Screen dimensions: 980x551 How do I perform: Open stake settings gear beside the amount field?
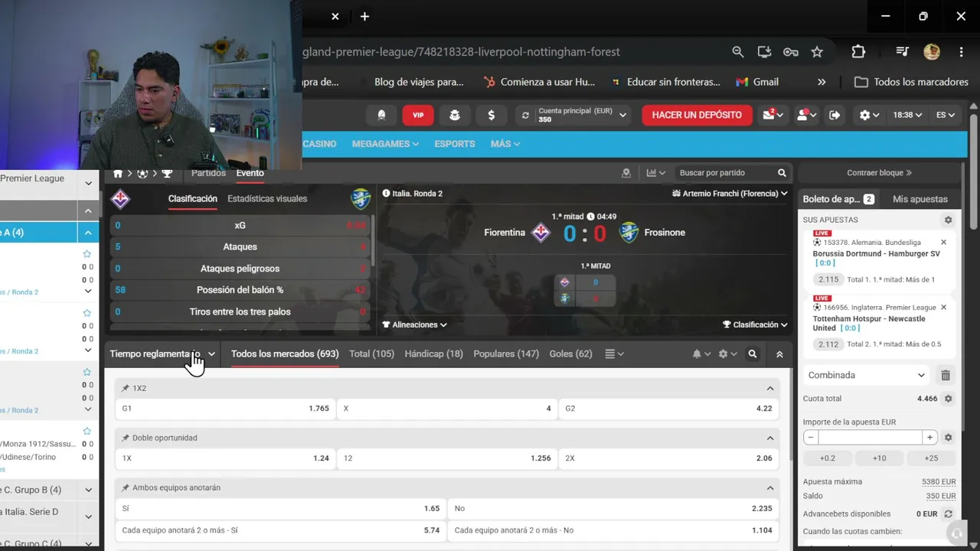point(948,438)
